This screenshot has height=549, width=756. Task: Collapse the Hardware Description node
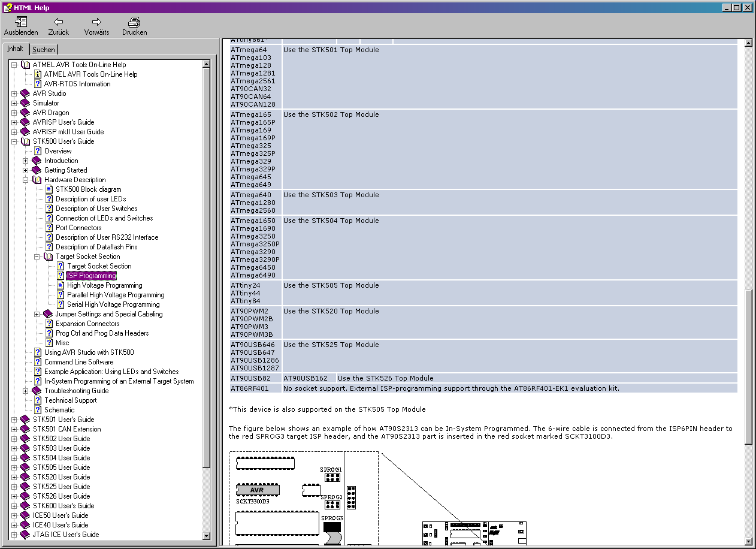click(26, 180)
